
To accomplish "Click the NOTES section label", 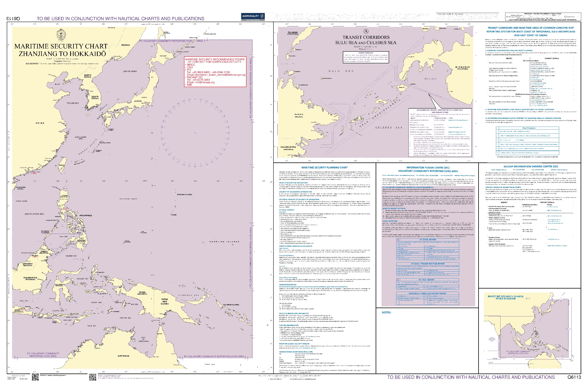I will pos(386,312).
